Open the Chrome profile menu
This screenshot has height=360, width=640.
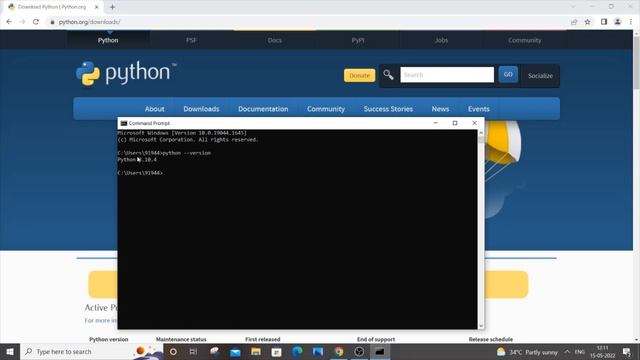618,22
